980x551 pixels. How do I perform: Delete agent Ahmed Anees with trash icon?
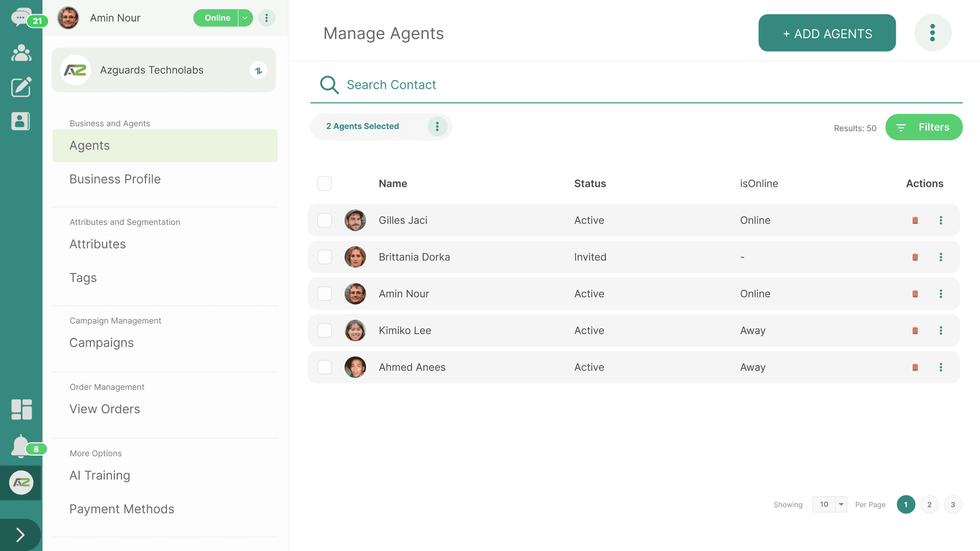(915, 367)
